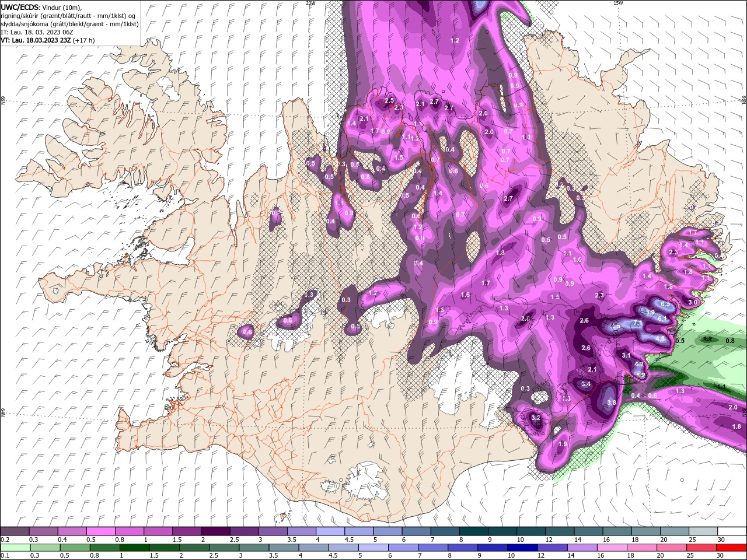Screen dimensions: 747x560
Task: Click the 3.4 snowfall value on the map
Action: pos(587,384)
